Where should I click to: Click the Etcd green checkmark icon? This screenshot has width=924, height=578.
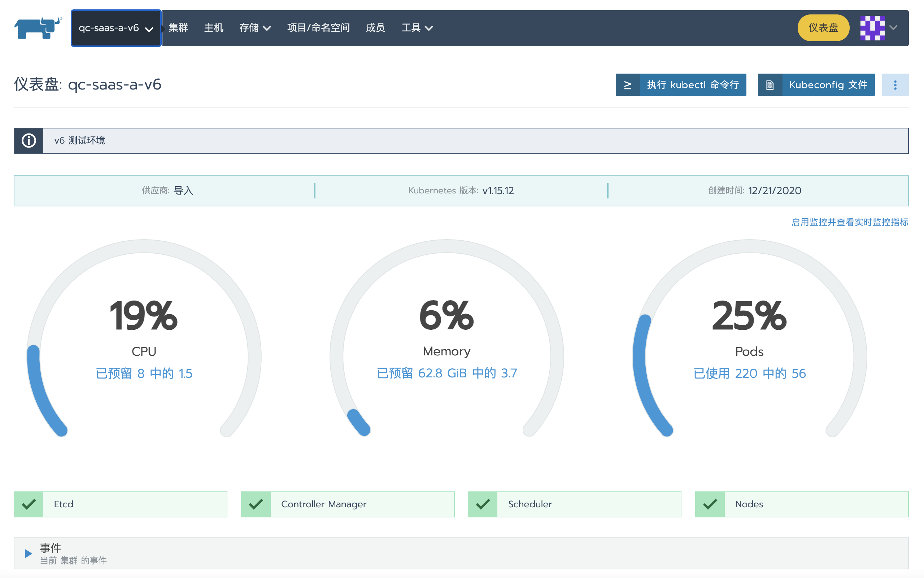tap(29, 504)
